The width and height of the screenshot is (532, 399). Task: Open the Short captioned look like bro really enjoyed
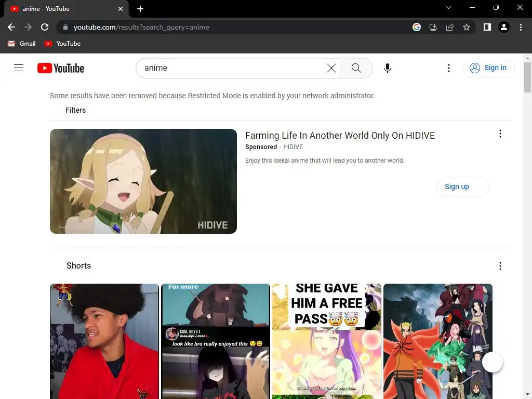[x=216, y=341]
